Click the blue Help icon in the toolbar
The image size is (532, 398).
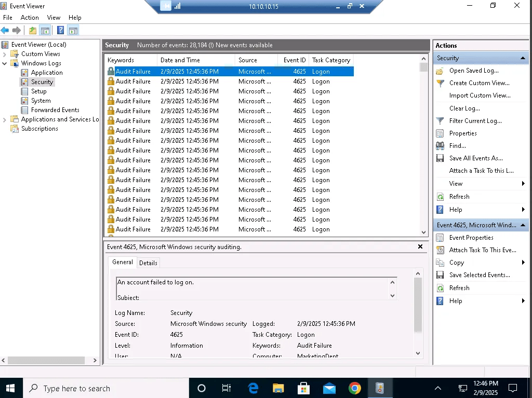61,30
